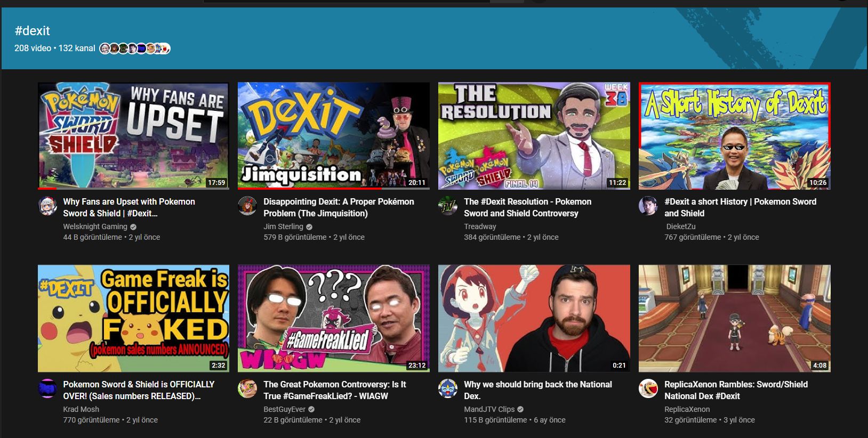Open Treadway channel avatar
The width and height of the screenshot is (868, 438).
pos(448,206)
